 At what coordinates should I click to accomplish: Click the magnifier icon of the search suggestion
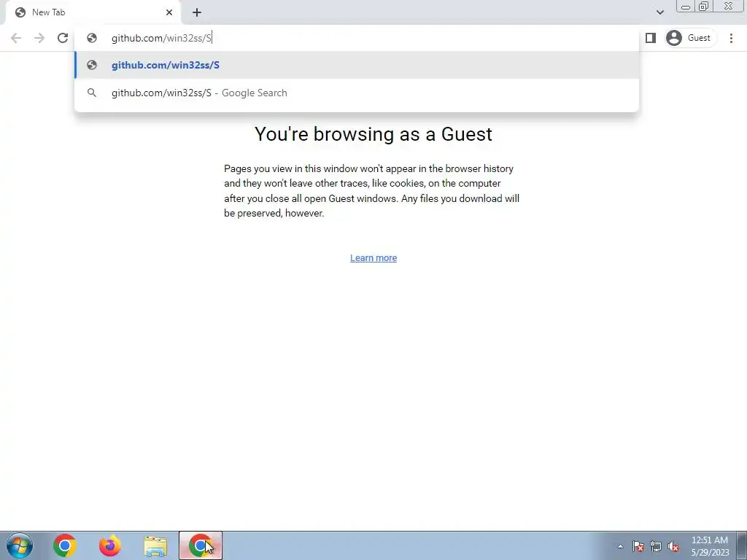[92, 93]
